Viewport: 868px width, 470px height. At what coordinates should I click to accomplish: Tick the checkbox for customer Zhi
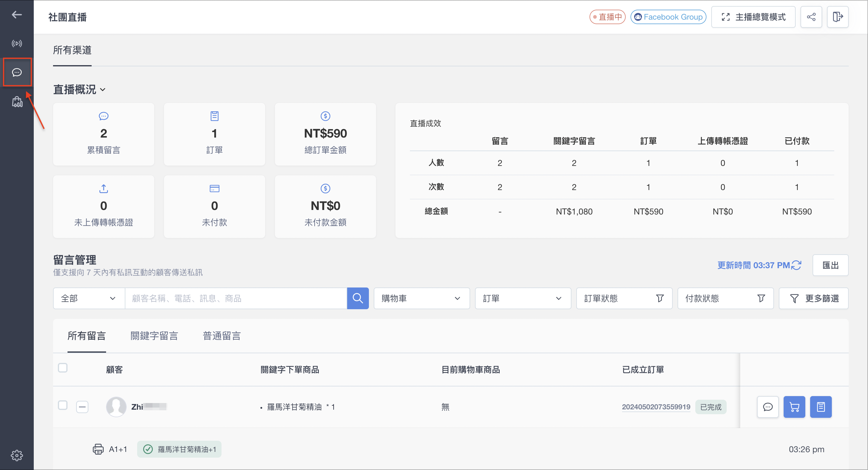click(x=63, y=405)
